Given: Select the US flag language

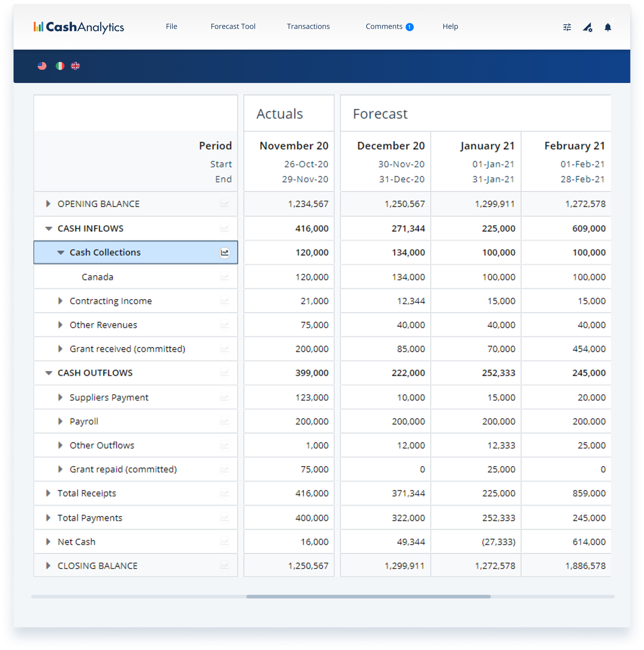Looking at the screenshot, I should click(42, 66).
